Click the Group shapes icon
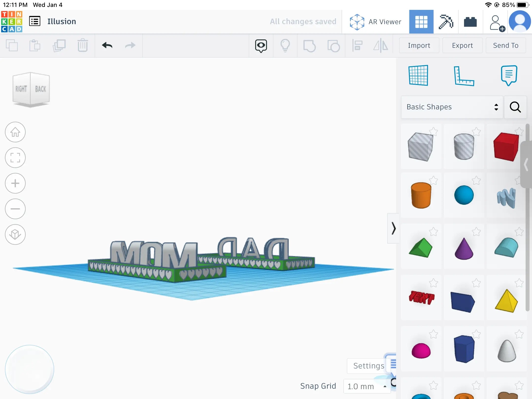This screenshot has width=532, height=399. [309, 46]
